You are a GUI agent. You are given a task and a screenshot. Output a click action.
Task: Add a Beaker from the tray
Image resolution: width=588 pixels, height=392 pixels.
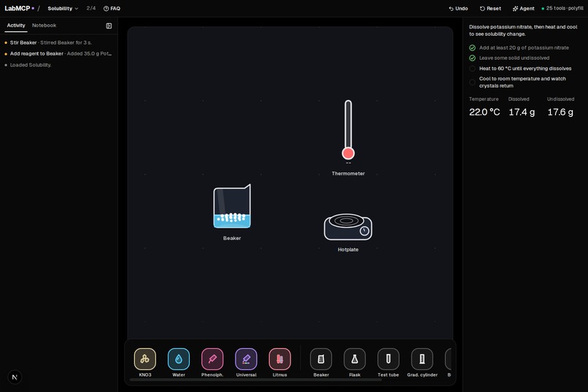(321, 359)
